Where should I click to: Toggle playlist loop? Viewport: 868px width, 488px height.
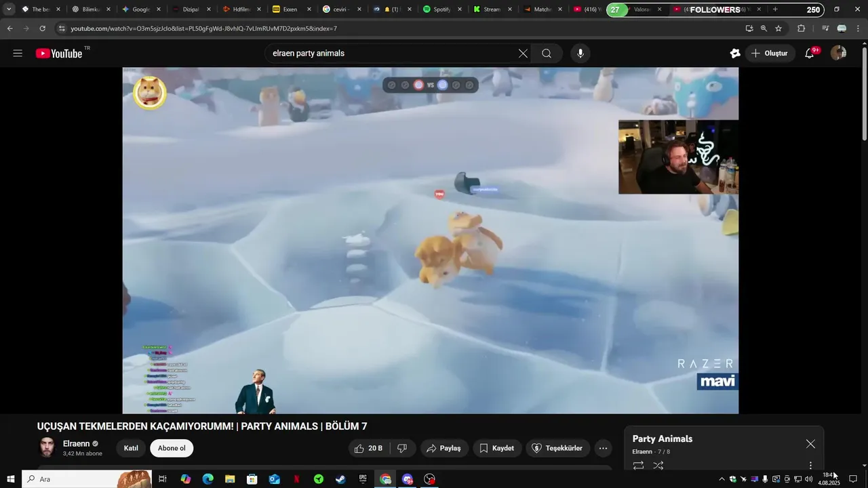point(638,466)
